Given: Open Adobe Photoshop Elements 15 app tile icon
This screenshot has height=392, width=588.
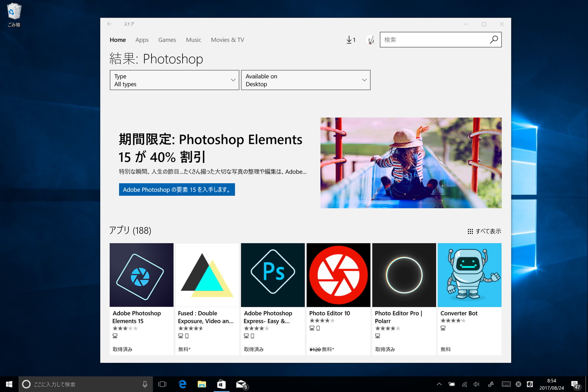Looking at the screenshot, I should click(x=141, y=275).
